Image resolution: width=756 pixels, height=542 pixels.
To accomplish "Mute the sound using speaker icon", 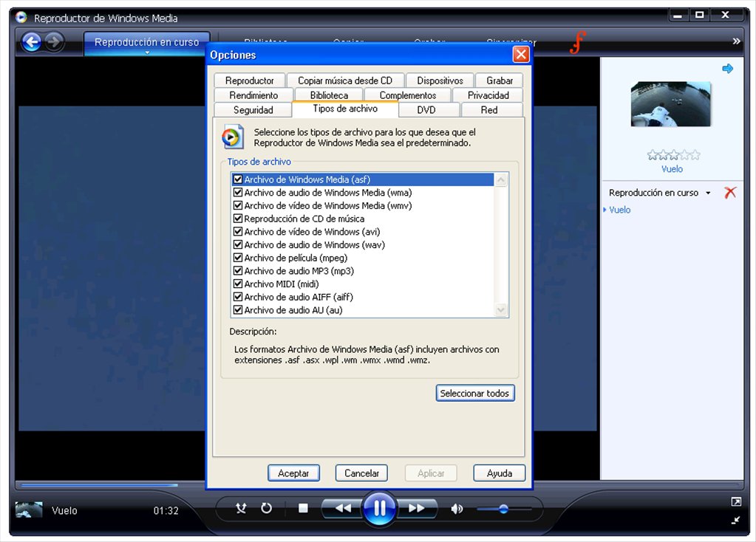I will (457, 508).
